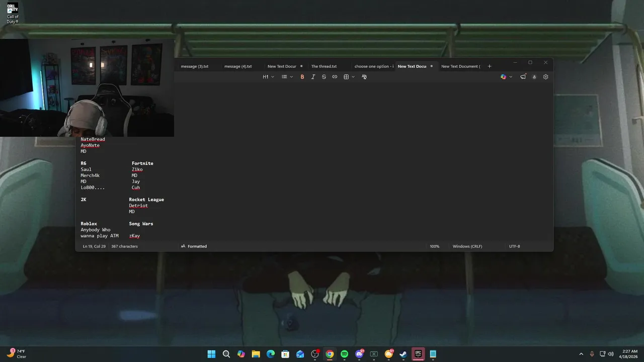Launch Copilot from the taskbar
The height and width of the screenshot is (362, 644).
click(241, 354)
